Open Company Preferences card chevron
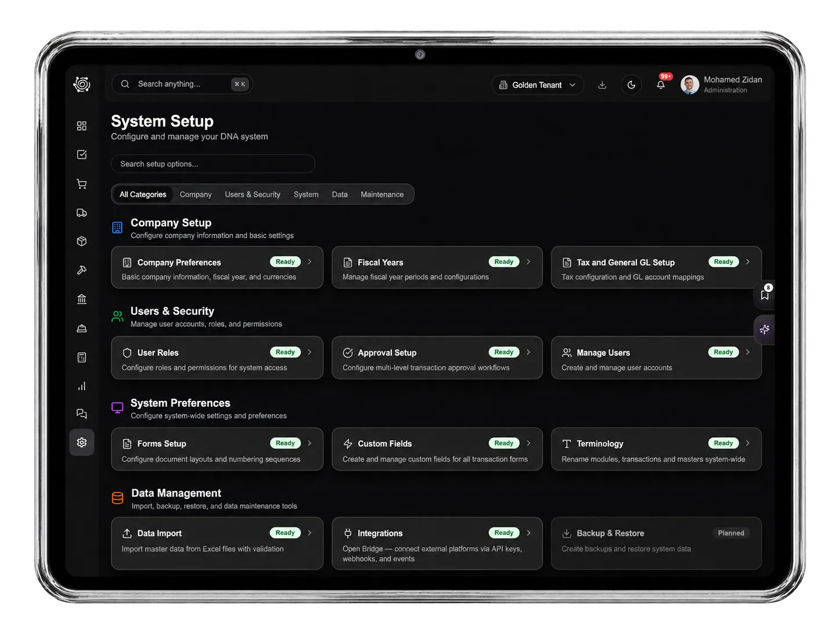 310,262
